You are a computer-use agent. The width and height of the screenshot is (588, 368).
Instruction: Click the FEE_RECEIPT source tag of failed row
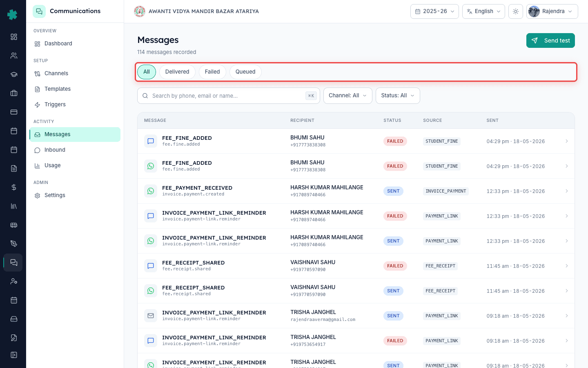[x=441, y=266]
